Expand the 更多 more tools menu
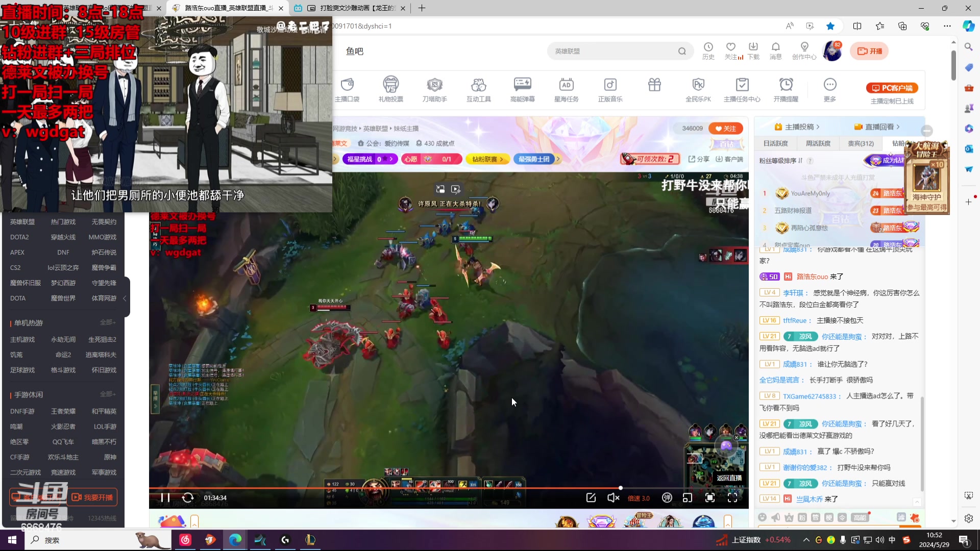Viewport: 980px width, 551px height. 830,89
